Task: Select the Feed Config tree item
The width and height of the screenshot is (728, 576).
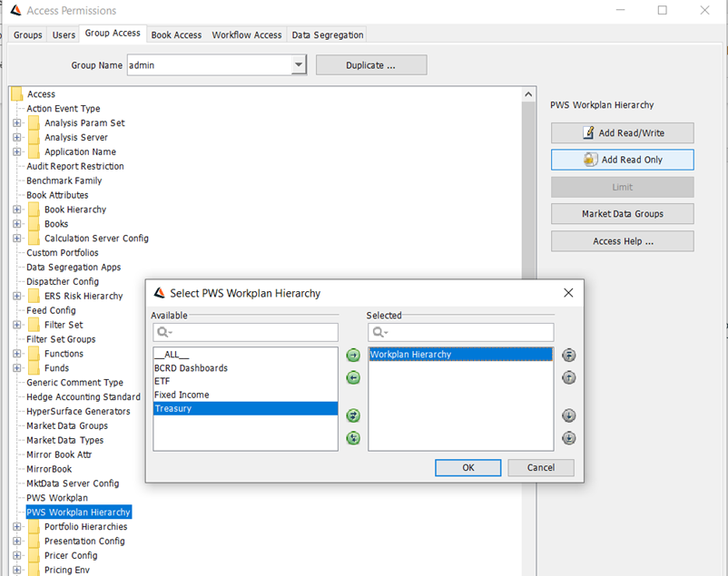Action: coord(51,310)
